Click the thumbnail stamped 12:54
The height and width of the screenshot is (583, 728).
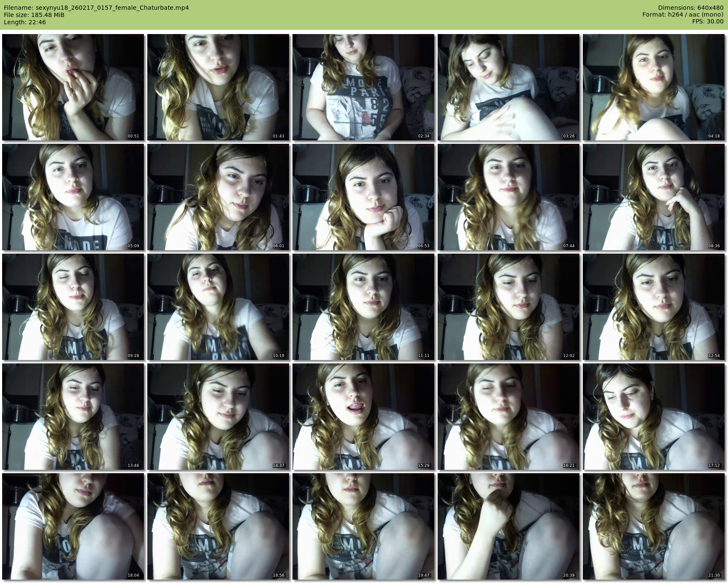654,307
